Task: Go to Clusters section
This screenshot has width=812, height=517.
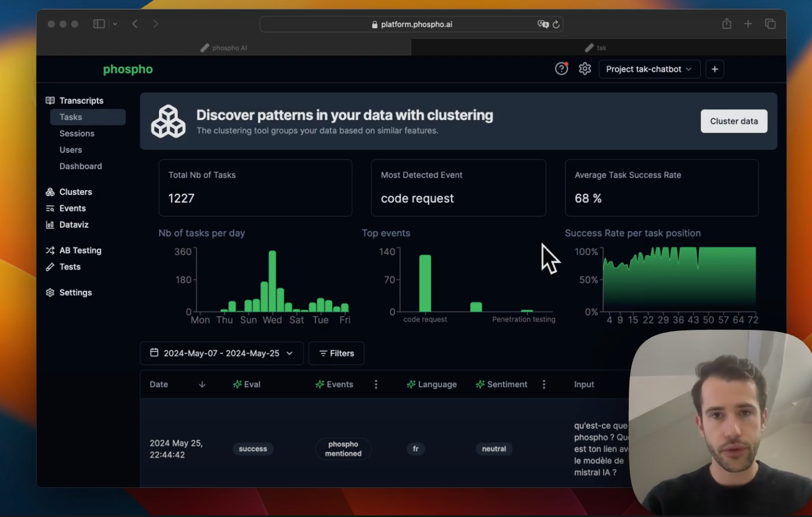Action: click(75, 192)
